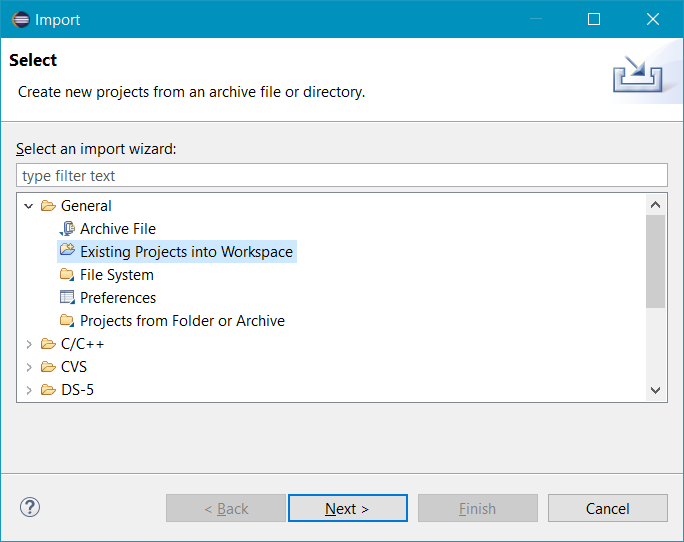Collapse the General category
Screen dimensions: 684x542
29,206
